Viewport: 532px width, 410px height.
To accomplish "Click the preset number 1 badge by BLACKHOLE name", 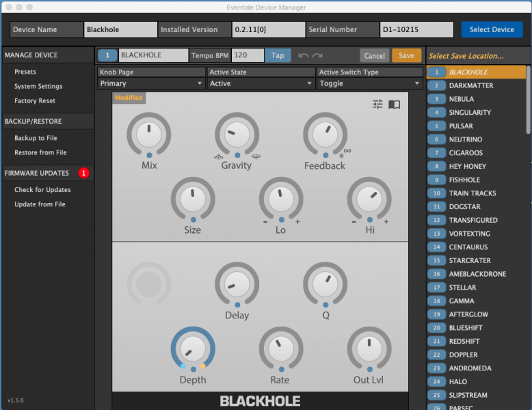I will pyautogui.click(x=107, y=55).
